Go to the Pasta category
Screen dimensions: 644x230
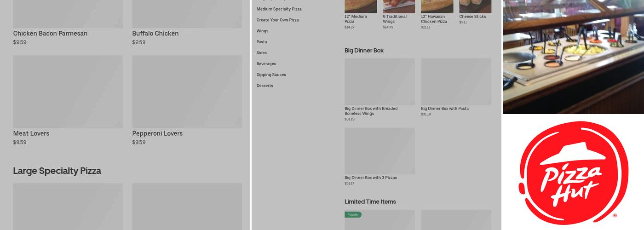coord(262,42)
